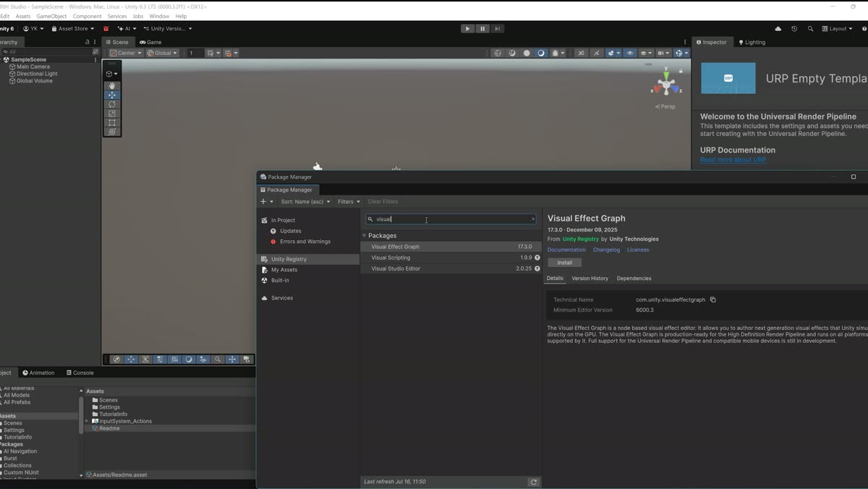
Task: Click the Visual Studio Editor info badge
Action: pos(537,268)
